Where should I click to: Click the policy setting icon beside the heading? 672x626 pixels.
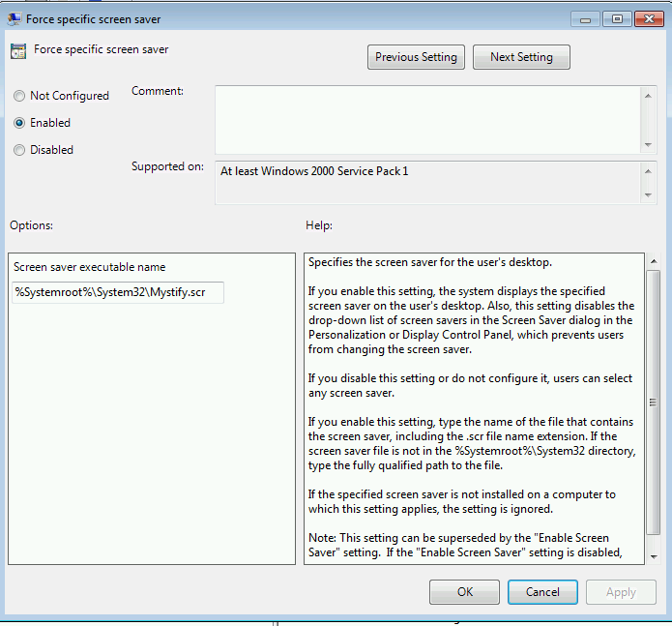point(18,51)
